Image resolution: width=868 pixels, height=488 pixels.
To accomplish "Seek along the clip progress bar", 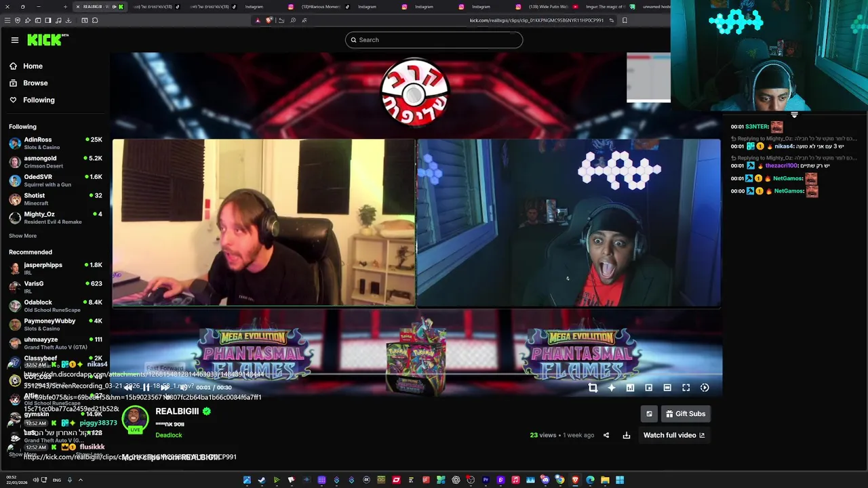I will pos(416,374).
